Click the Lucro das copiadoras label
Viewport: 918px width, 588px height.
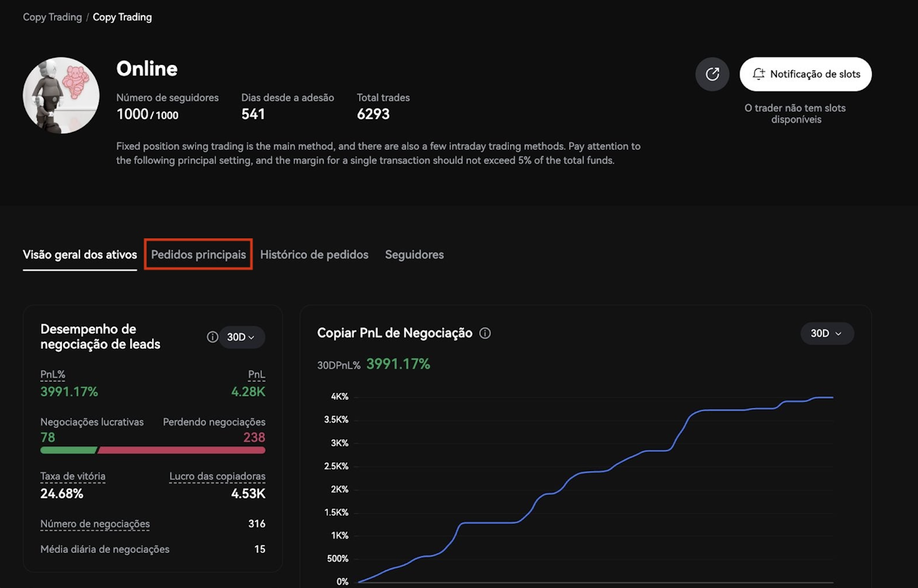pyautogui.click(x=217, y=476)
